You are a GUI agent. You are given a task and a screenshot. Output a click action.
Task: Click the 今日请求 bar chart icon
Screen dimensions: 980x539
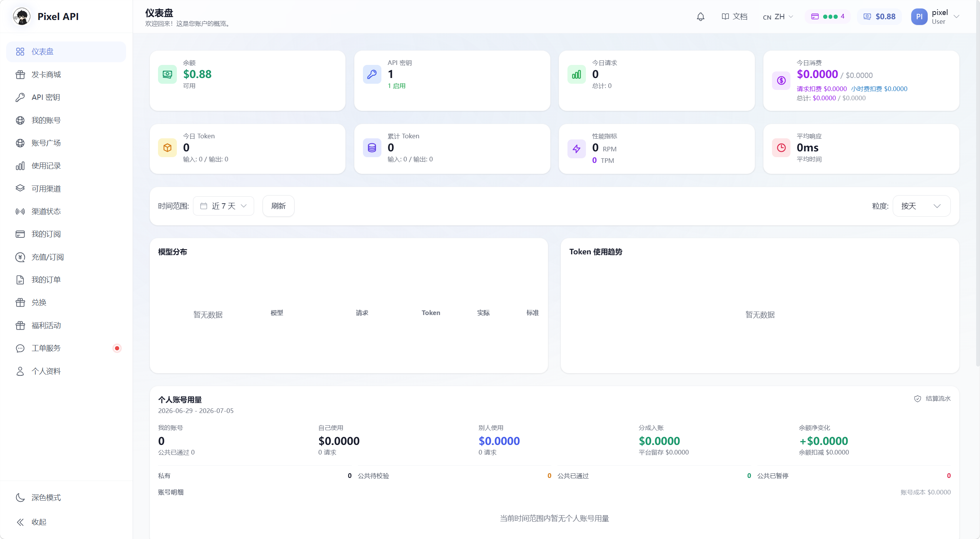pyautogui.click(x=576, y=74)
